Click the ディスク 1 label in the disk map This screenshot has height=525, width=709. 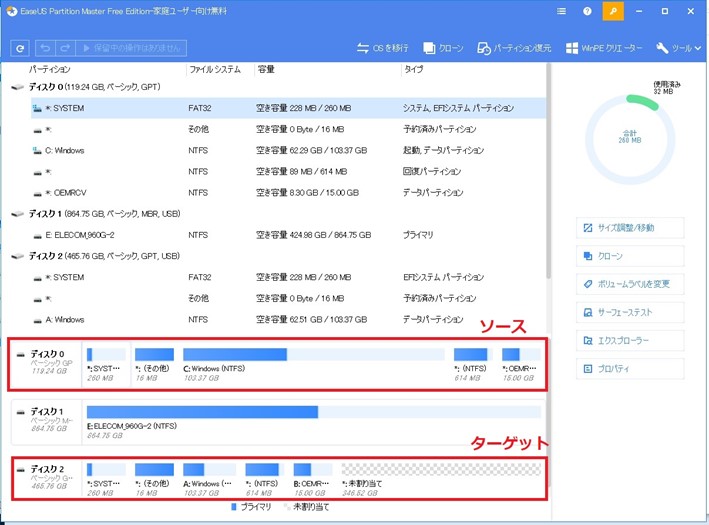(x=47, y=411)
